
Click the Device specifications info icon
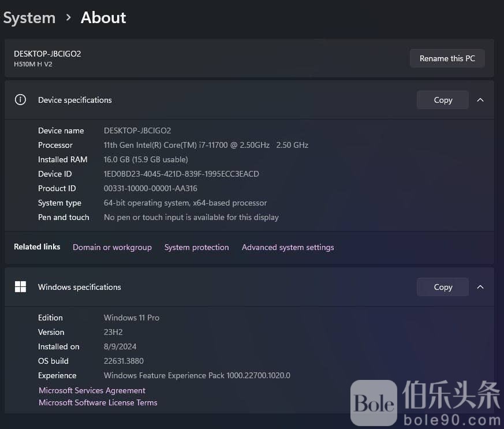[x=20, y=100]
